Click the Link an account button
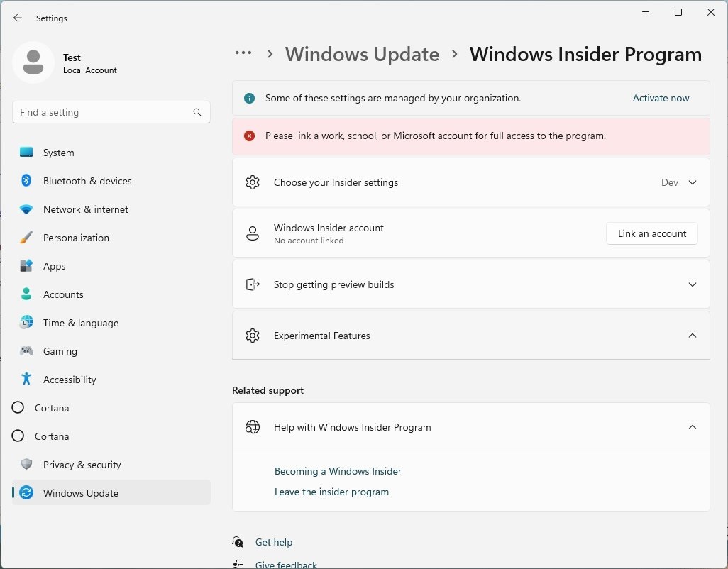 pos(651,233)
